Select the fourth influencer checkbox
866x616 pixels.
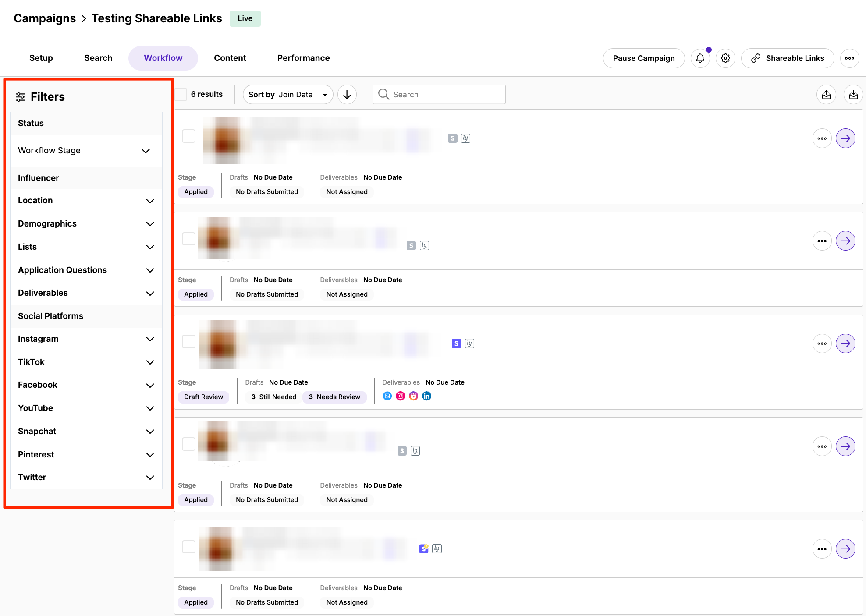click(188, 444)
